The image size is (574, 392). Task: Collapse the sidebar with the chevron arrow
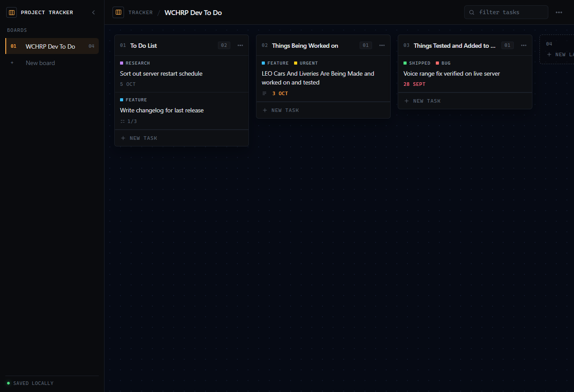coord(93,12)
